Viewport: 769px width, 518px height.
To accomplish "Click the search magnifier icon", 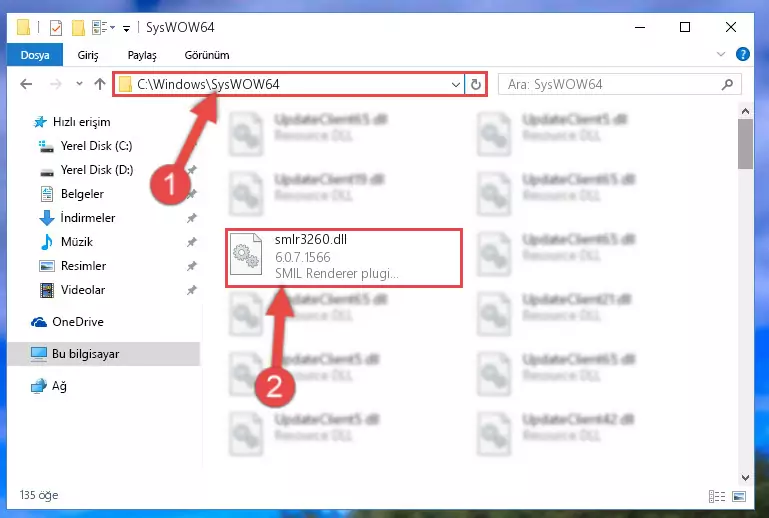I will 728,84.
